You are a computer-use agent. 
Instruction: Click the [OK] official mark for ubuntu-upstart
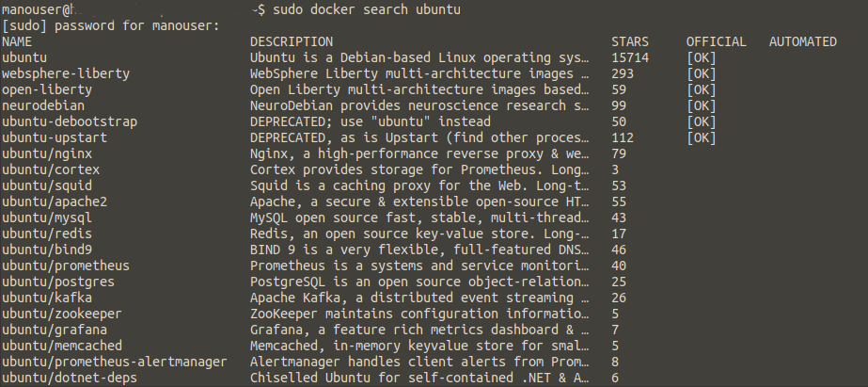click(x=702, y=138)
